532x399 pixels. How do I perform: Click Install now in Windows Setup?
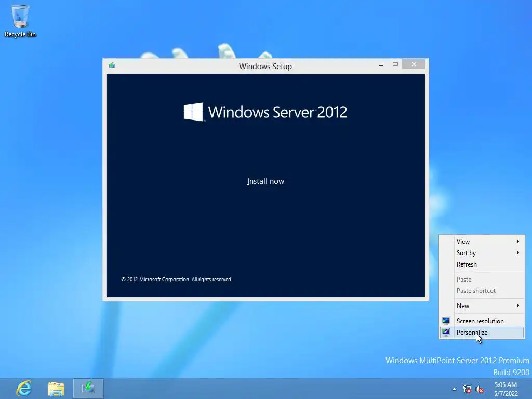(265, 181)
